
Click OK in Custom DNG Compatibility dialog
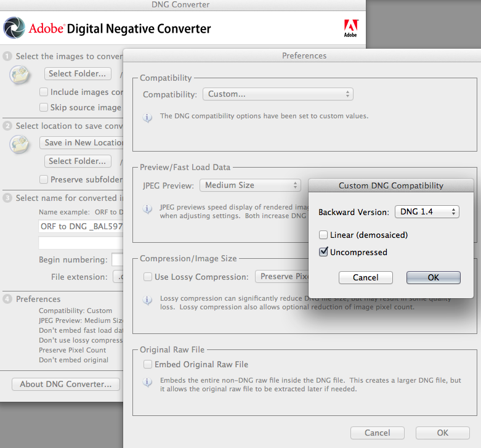click(x=433, y=277)
